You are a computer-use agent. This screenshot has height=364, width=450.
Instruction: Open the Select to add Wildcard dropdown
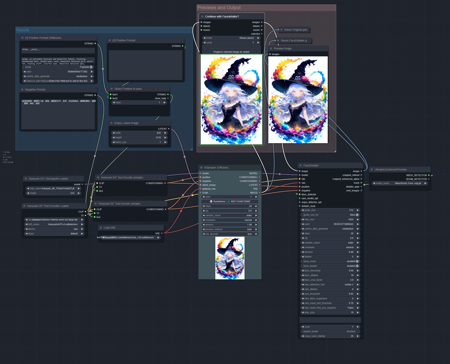(58, 81)
